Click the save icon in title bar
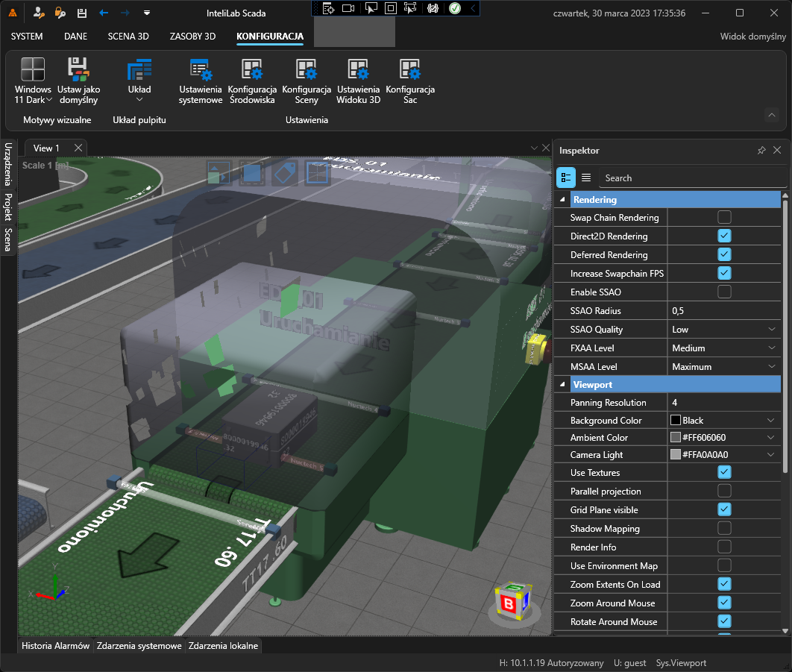The height and width of the screenshot is (672, 792). tap(81, 13)
